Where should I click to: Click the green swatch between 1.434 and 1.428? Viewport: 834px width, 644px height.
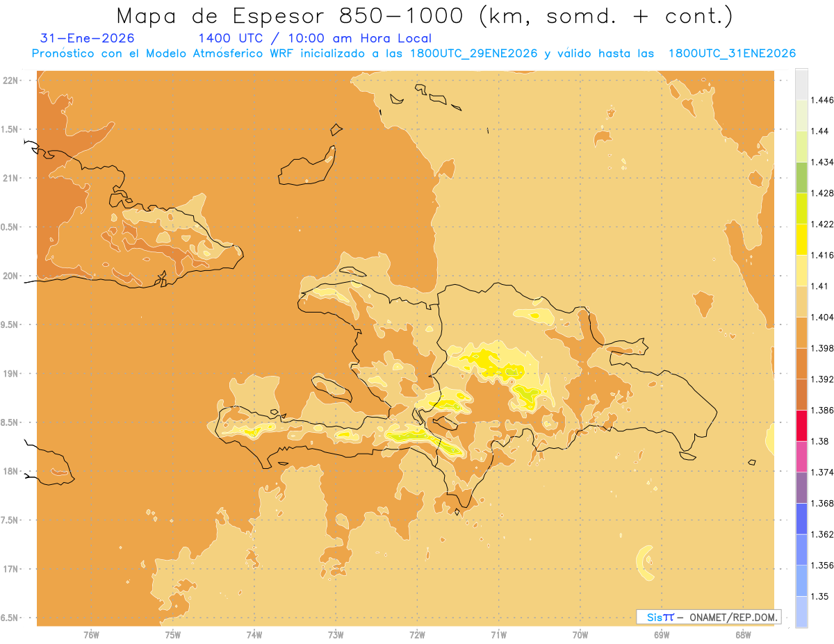point(801,177)
